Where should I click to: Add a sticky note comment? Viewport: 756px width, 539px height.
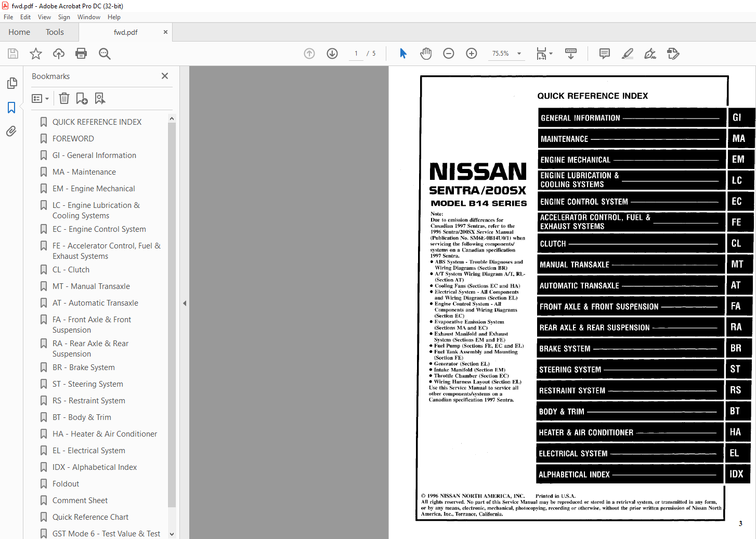(x=605, y=54)
